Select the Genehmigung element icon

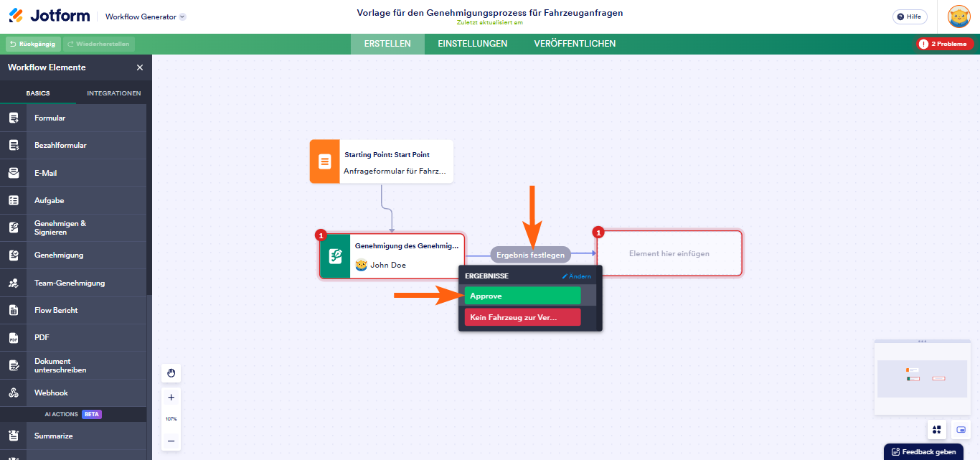pyautogui.click(x=13, y=255)
